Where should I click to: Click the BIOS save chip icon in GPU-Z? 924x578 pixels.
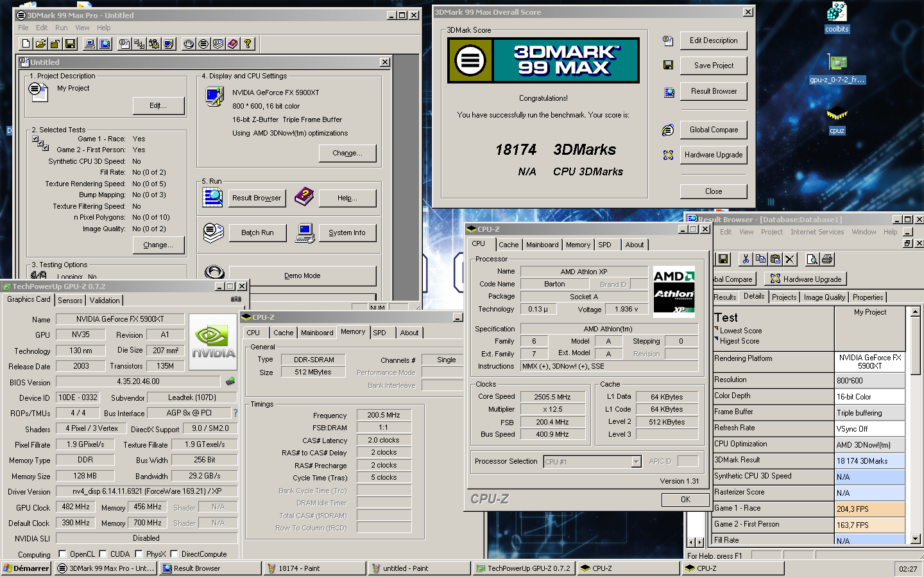click(x=230, y=381)
